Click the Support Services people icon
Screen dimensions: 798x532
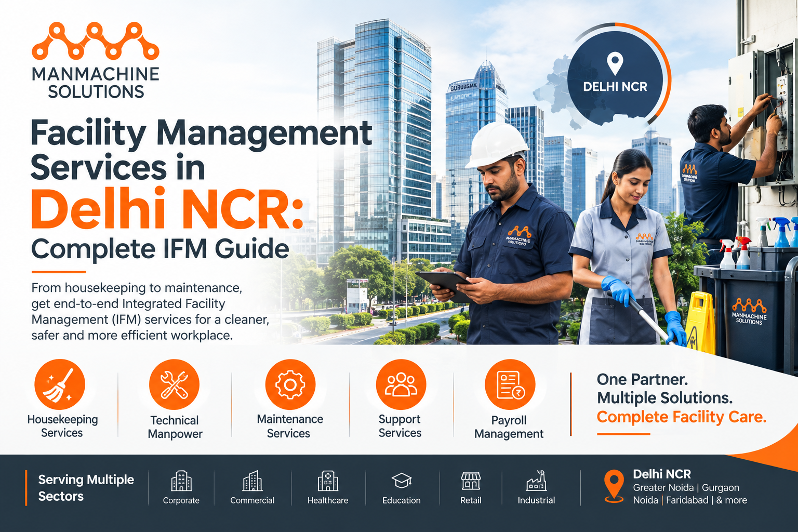tap(401, 384)
